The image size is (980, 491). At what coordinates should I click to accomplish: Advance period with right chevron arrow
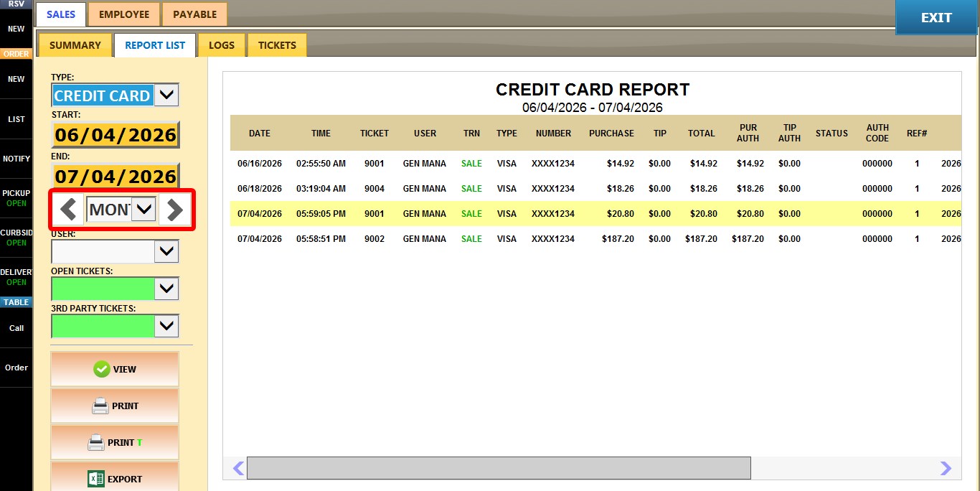(174, 210)
